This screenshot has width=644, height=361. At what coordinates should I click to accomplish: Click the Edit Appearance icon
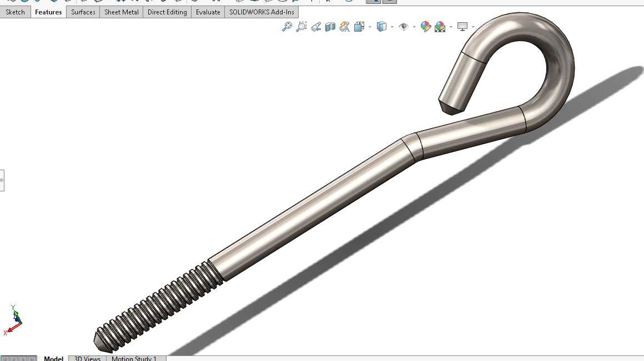[426, 27]
